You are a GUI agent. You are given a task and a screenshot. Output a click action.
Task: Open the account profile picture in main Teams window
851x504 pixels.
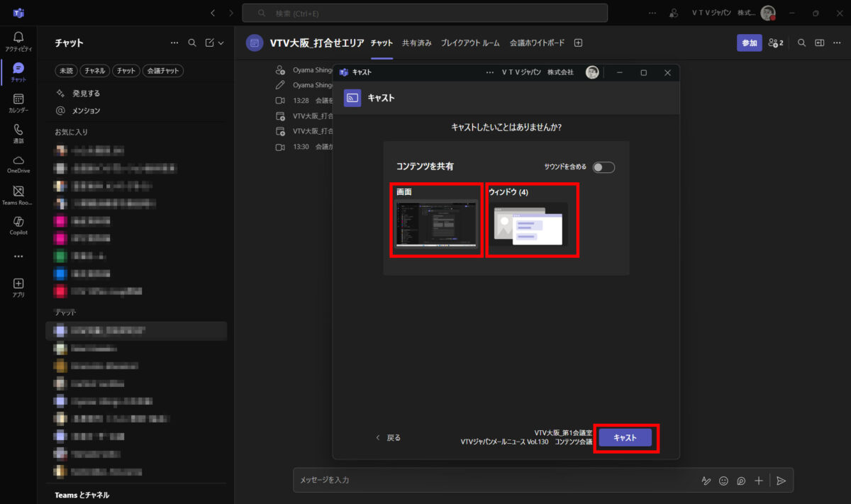pyautogui.click(x=768, y=13)
